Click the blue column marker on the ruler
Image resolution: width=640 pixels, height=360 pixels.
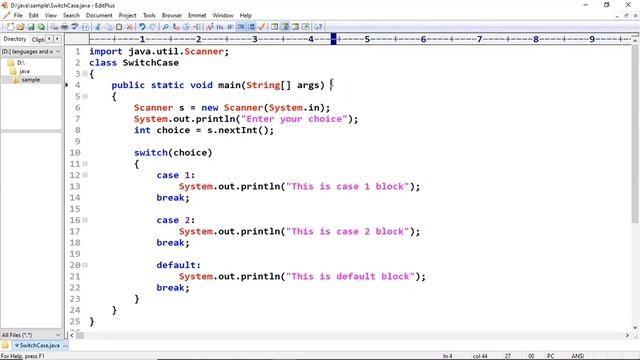pos(333,39)
